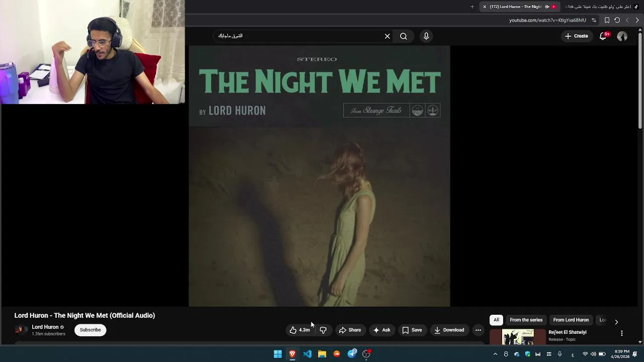Open the Lord Huron channel name link
The image size is (644, 362).
coord(45,327)
